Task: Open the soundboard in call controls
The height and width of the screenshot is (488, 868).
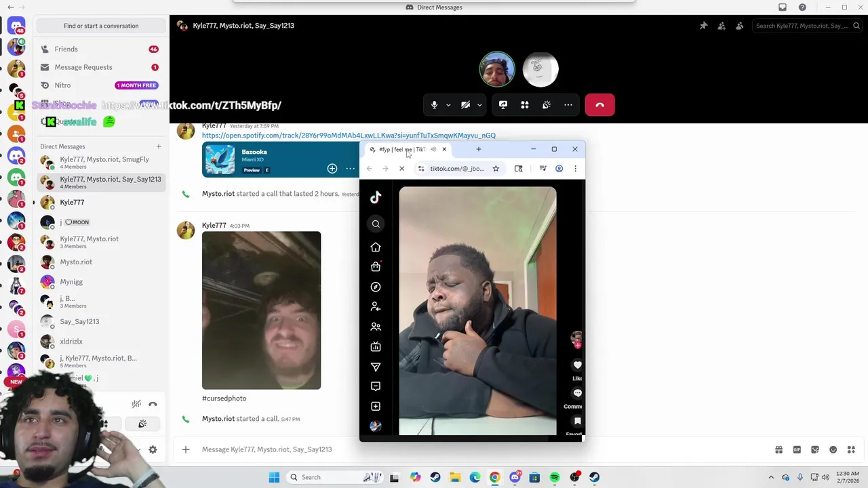Action: point(547,105)
